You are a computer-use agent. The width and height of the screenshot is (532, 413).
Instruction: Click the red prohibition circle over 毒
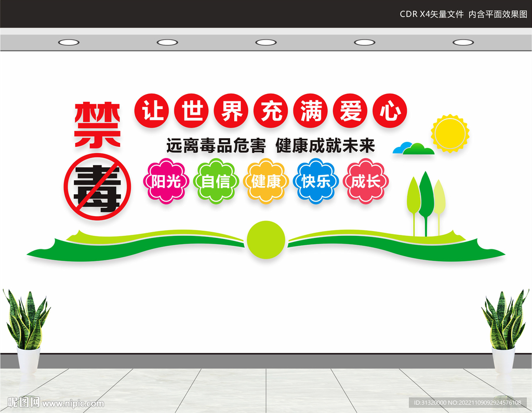click(97, 186)
